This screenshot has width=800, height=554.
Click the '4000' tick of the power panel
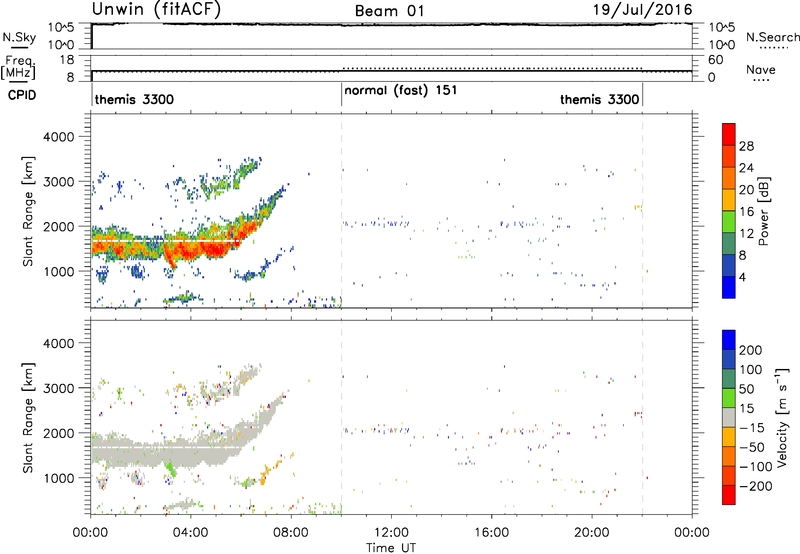pos(59,137)
